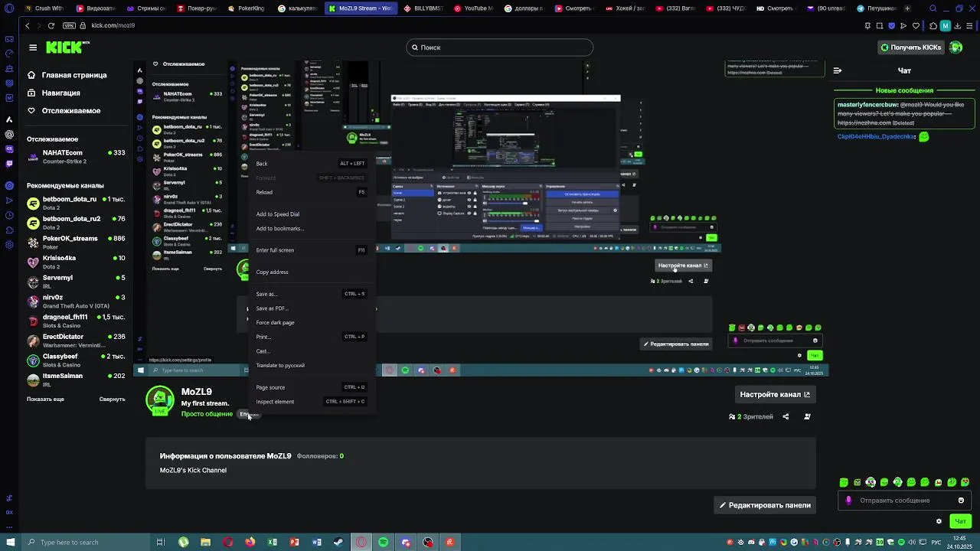980x551 pixels.
Task: Select Reload in the context menu
Action: tap(311, 192)
